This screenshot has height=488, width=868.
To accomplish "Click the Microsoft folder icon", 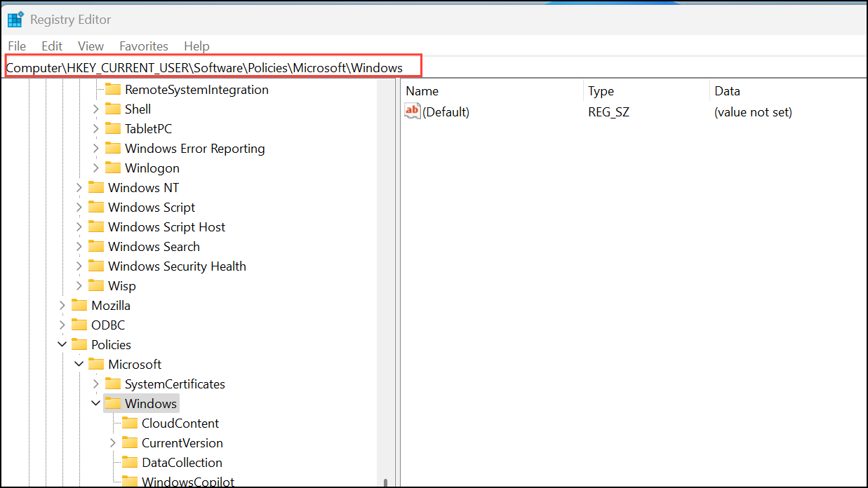I will (x=96, y=365).
